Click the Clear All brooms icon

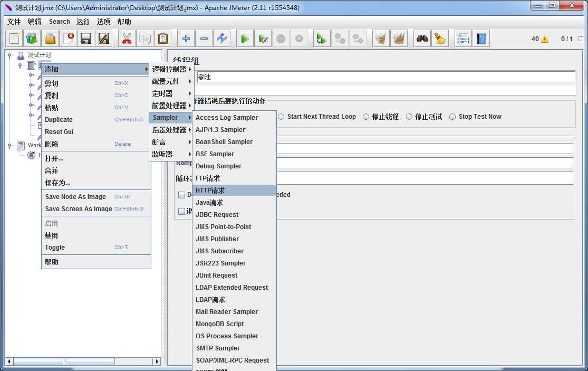pos(399,39)
